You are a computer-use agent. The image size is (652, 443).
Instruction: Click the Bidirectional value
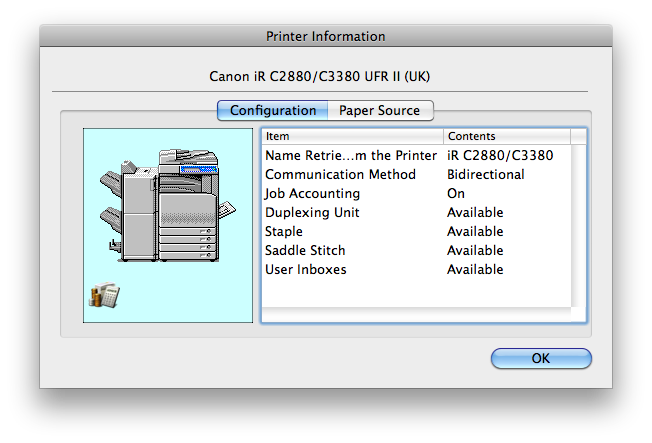click(486, 175)
